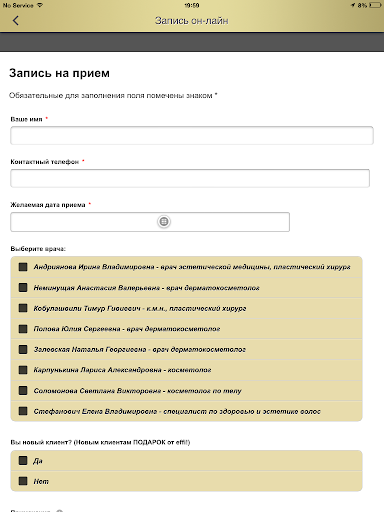384x512 pixels.
Task: Select Стефанович Елена Владимировна checkbox
Action: [x=23, y=411]
